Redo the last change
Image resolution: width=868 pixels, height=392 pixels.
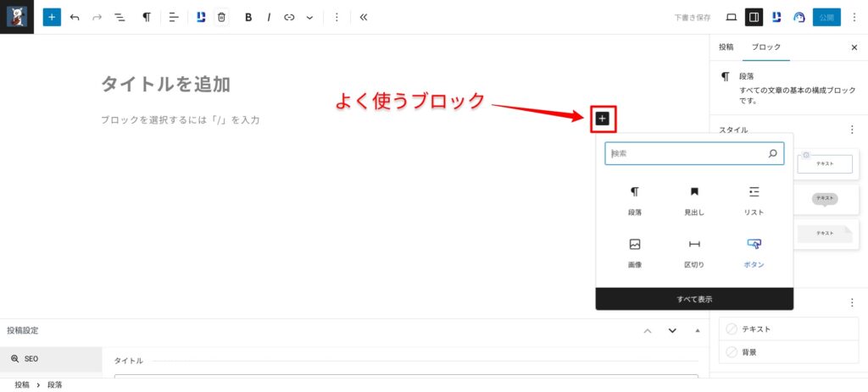coord(97,17)
